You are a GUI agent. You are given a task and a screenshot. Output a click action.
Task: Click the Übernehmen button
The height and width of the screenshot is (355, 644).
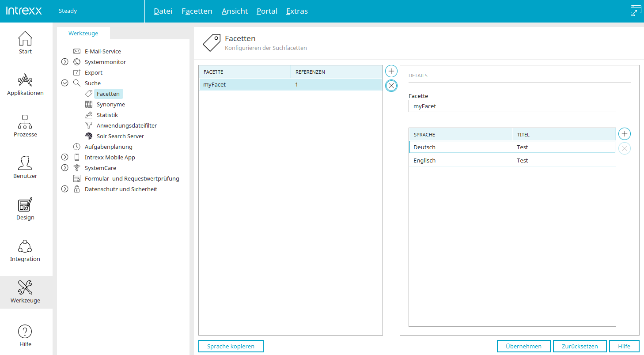523,346
